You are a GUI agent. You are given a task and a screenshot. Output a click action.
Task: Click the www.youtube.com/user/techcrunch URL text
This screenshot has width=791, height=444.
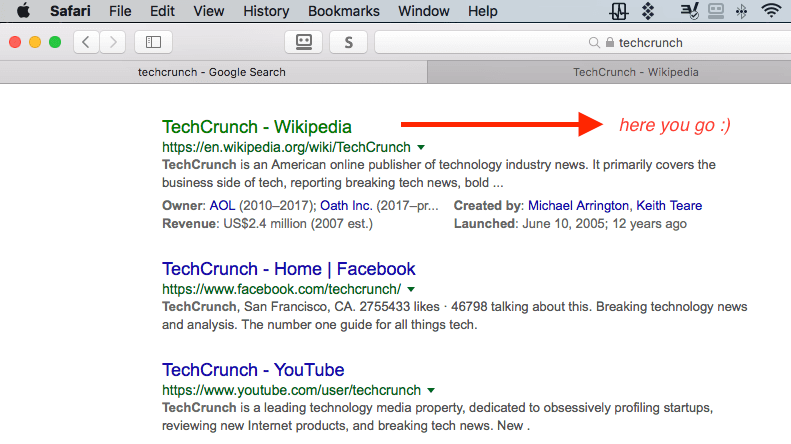click(x=291, y=390)
